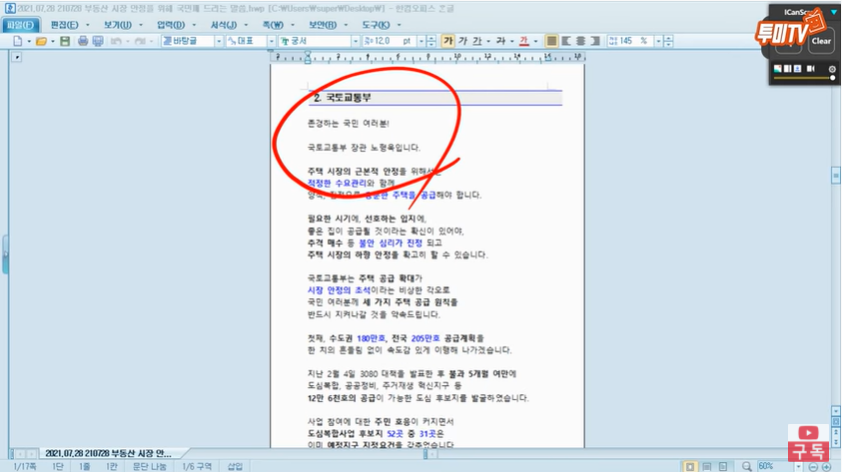The width and height of the screenshot is (842, 472).
Task: Toggle bold 가 formatting button
Action: (447, 41)
